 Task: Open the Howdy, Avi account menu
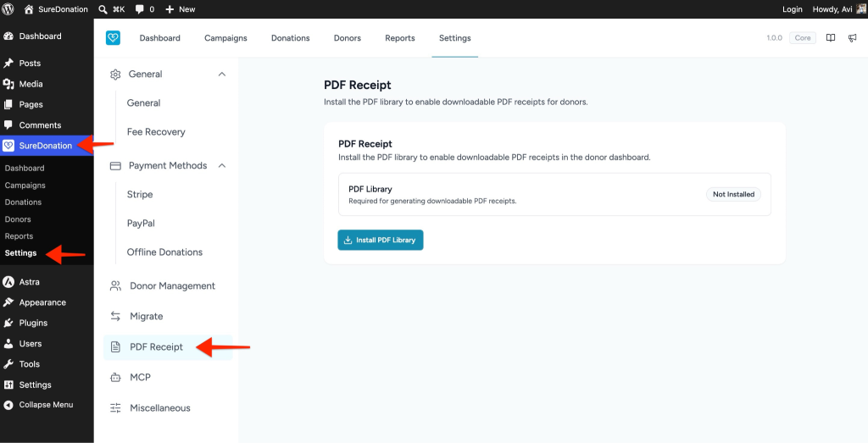point(840,8)
